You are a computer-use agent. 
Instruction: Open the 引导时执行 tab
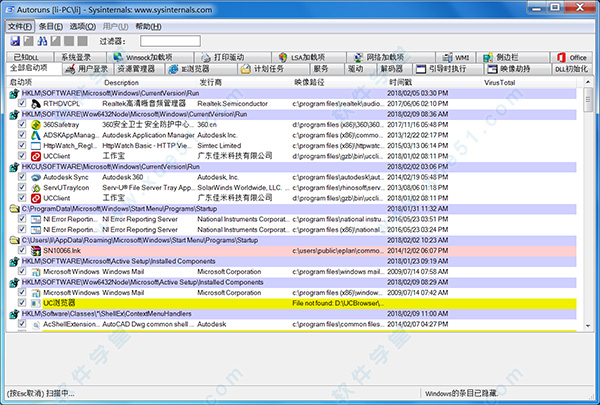pyautogui.click(x=448, y=69)
